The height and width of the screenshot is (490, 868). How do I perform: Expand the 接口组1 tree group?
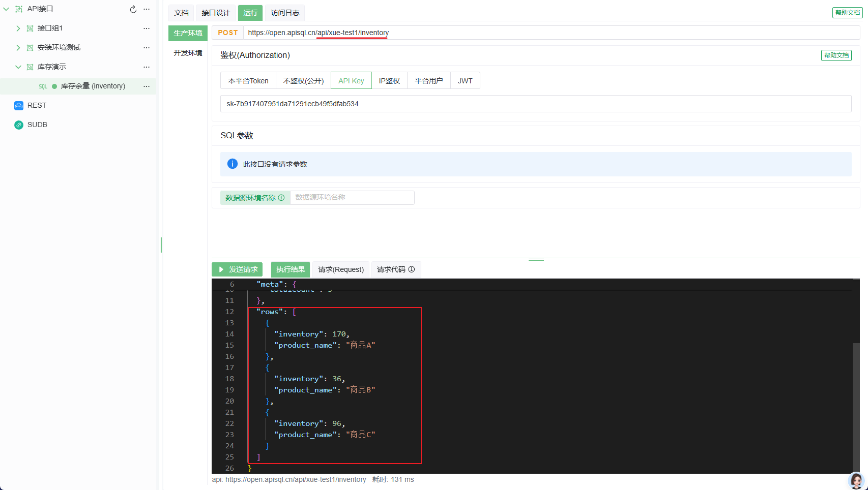[18, 28]
